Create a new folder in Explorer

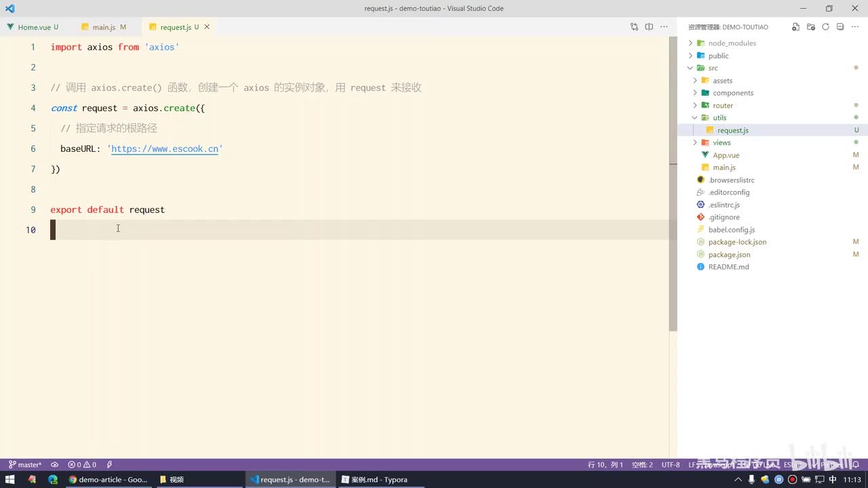click(810, 27)
